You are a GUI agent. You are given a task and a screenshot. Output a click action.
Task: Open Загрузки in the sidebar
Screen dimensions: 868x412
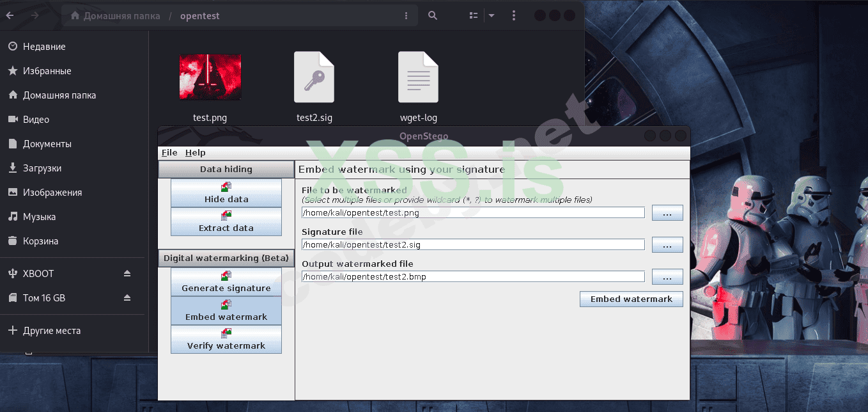pos(74,168)
